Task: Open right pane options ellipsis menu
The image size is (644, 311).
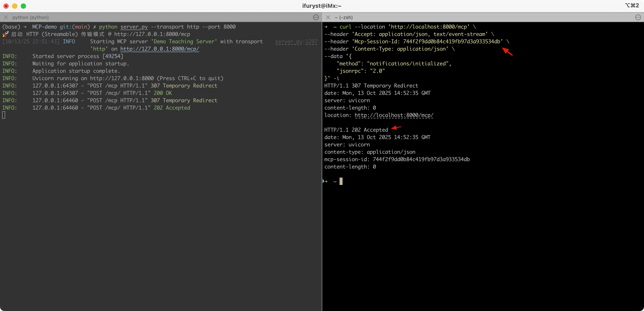Action: pos(638,17)
